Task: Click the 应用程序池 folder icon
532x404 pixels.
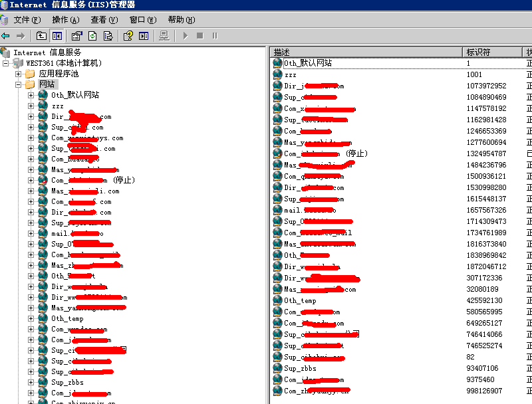Action: coord(30,74)
